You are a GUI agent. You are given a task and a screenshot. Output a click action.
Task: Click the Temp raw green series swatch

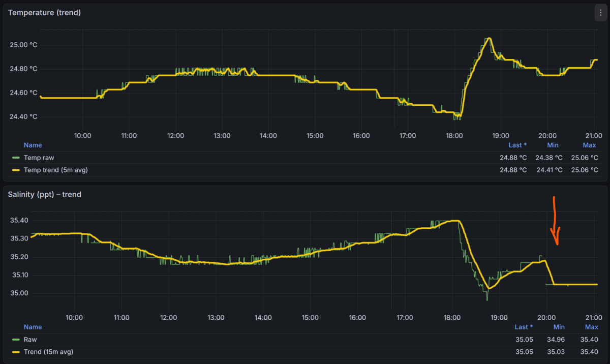pyautogui.click(x=16, y=158)
